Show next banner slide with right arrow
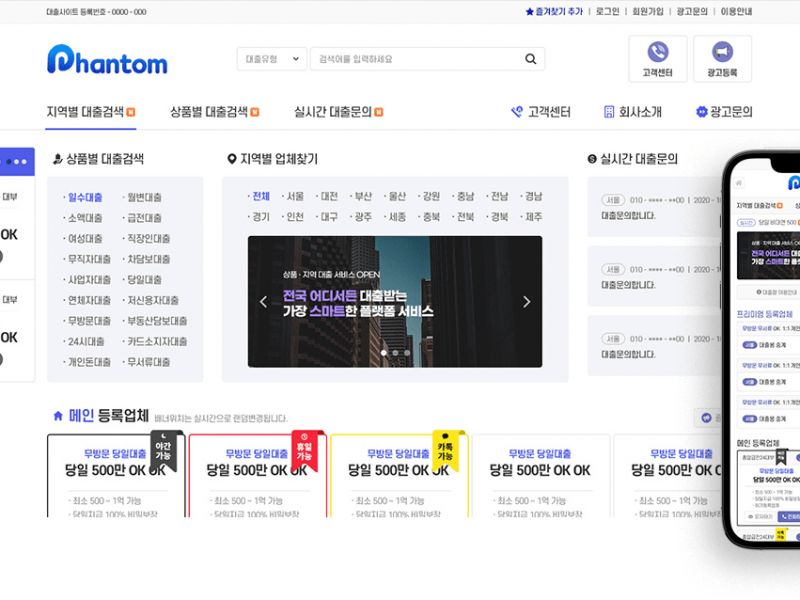The image size is (800, 600). coord(527,302)
